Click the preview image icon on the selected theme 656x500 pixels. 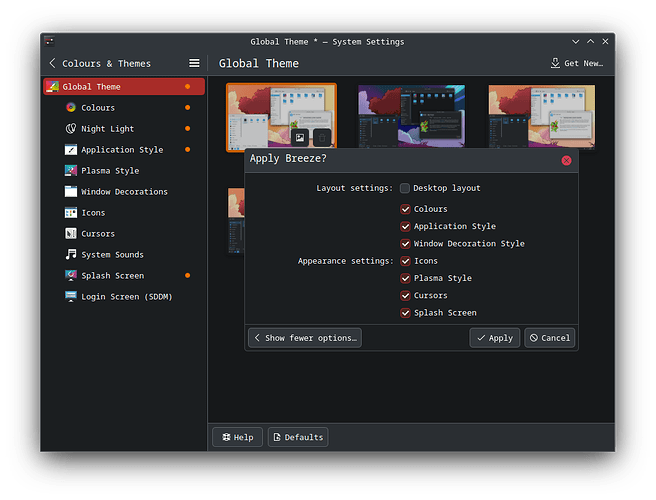click(300, 137)
